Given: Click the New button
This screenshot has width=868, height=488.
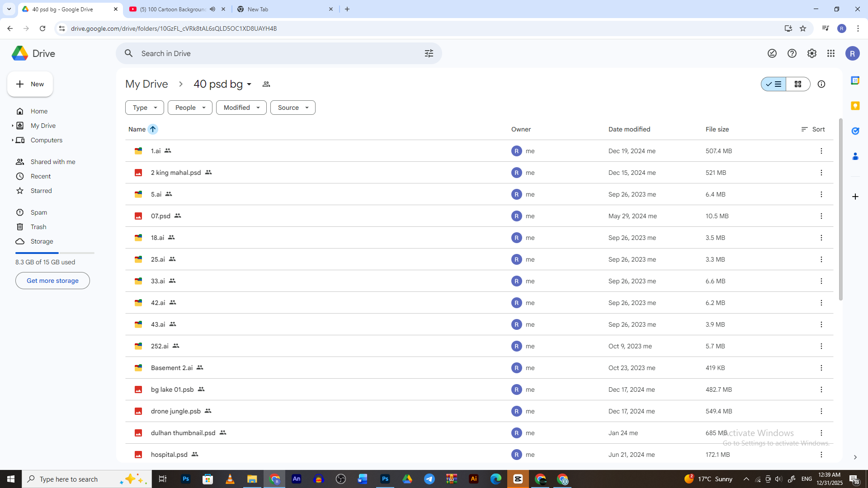Looking at the screenshot, I should coord(30,84).
